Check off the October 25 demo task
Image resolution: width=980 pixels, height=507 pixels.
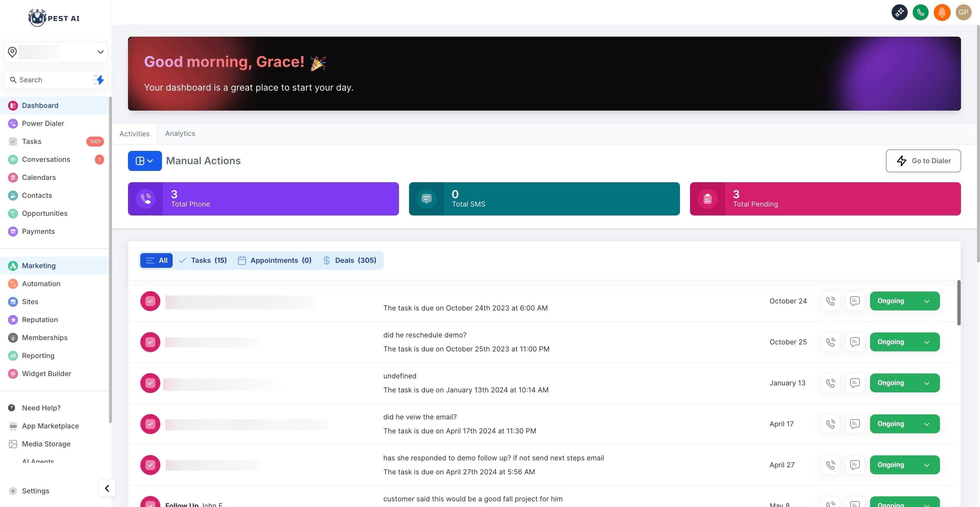150,342
